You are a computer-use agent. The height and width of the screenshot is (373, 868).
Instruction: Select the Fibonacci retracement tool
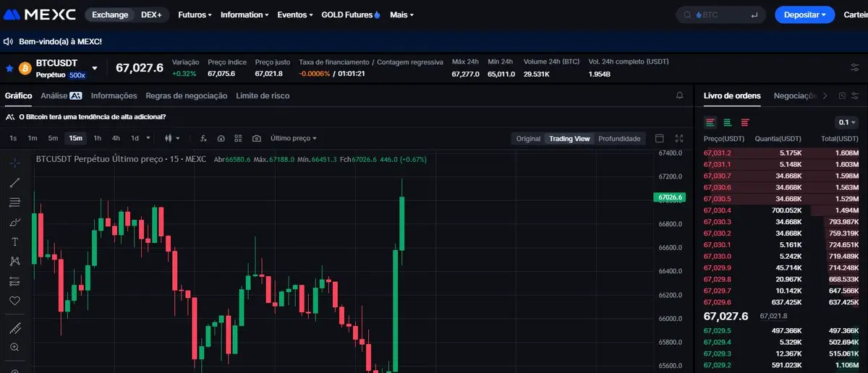(15, 202)
